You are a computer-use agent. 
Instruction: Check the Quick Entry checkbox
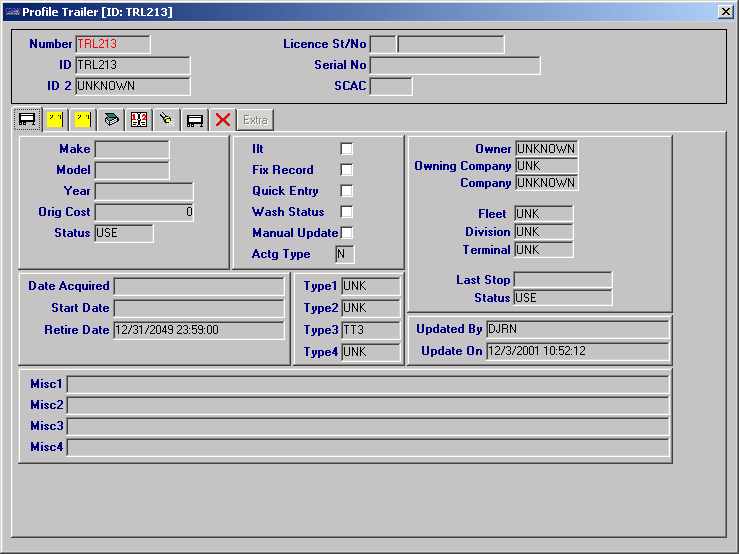click(346, 191)
